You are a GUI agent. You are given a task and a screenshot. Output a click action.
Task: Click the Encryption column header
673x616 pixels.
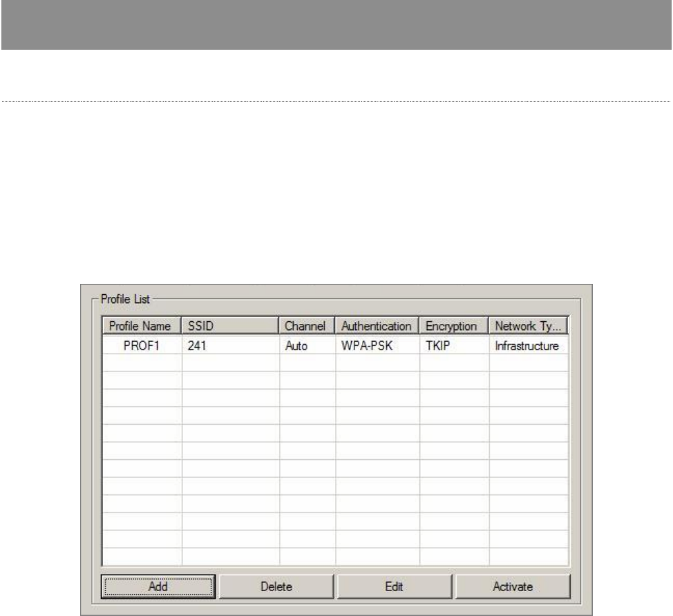pos(454,326)
